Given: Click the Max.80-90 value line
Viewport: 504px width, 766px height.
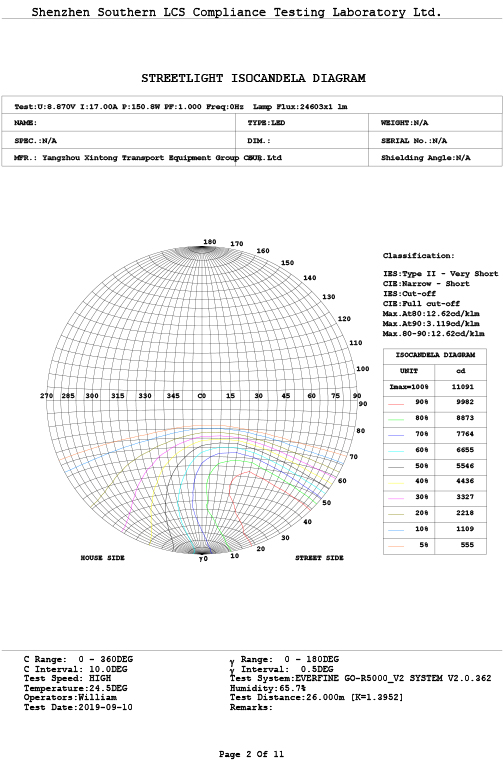Looking at the screenshot, I should pos(433,334).
